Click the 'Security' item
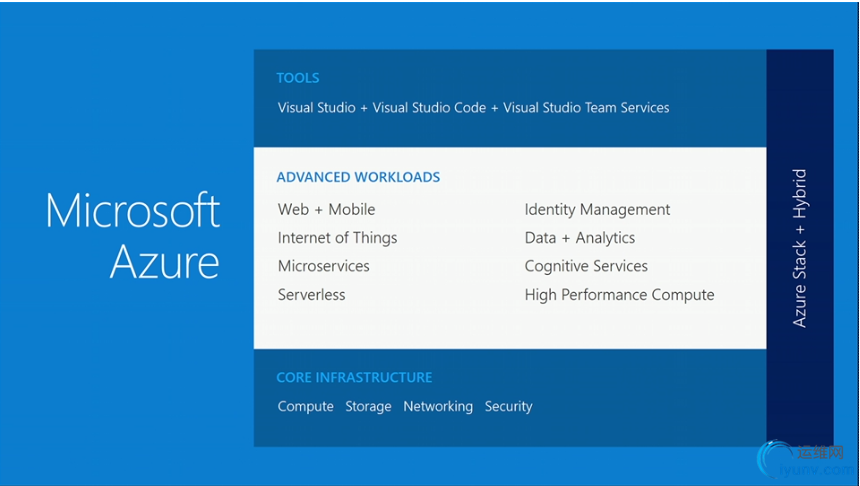The image size is (860, 486). click(508, 406)
